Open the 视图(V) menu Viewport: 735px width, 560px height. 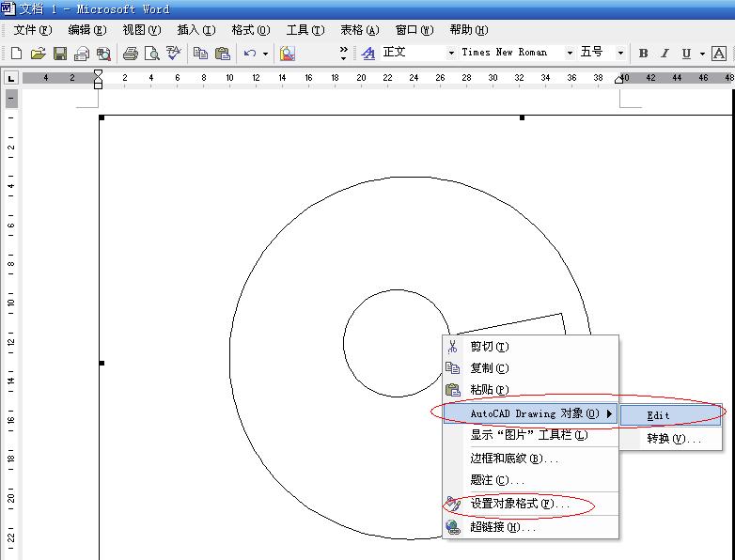tap(142, 30)
